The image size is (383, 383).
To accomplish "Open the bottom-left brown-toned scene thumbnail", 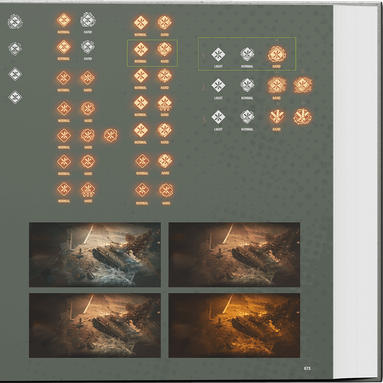I will click(95, 326).
